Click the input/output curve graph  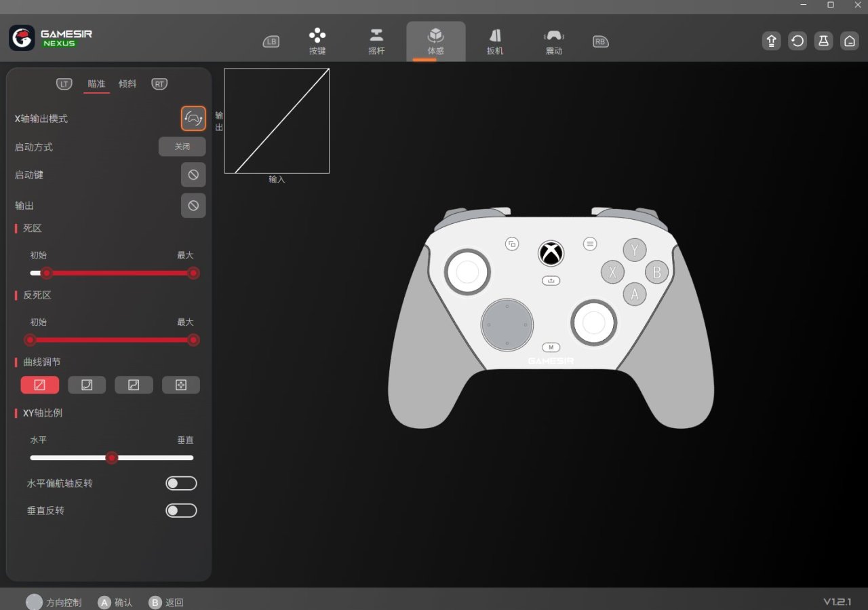[x=277, y=121]
